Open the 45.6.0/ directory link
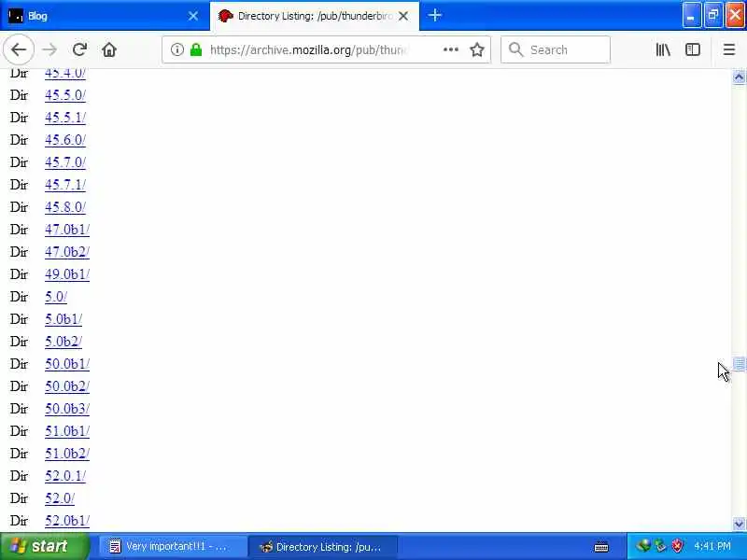Image resolution: width=747 pixels, height=560 pixels. [x=65, y=139]
